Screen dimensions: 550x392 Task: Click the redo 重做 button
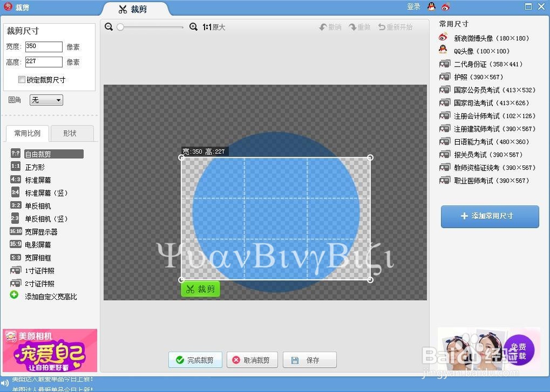pyautogui.click(x=360, y=27)
